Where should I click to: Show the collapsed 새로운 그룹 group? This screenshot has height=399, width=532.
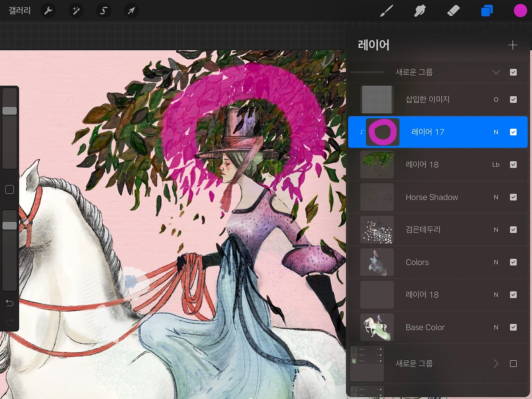tap(513, 364)
